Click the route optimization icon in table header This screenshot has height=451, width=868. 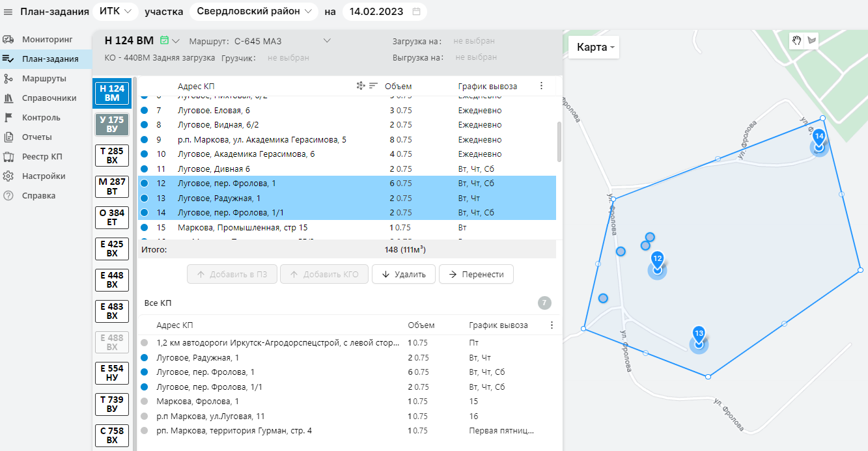coord(360,86)
